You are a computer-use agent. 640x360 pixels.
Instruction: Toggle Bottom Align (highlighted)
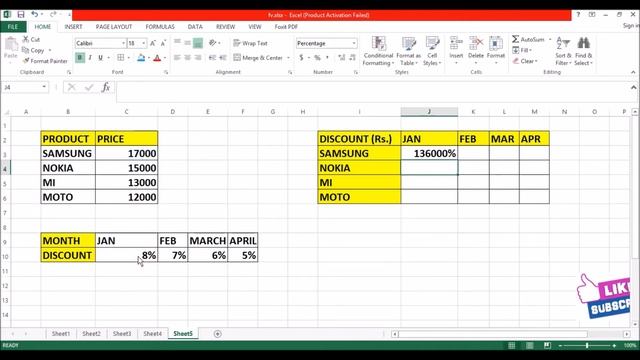[x=198, y=42]
